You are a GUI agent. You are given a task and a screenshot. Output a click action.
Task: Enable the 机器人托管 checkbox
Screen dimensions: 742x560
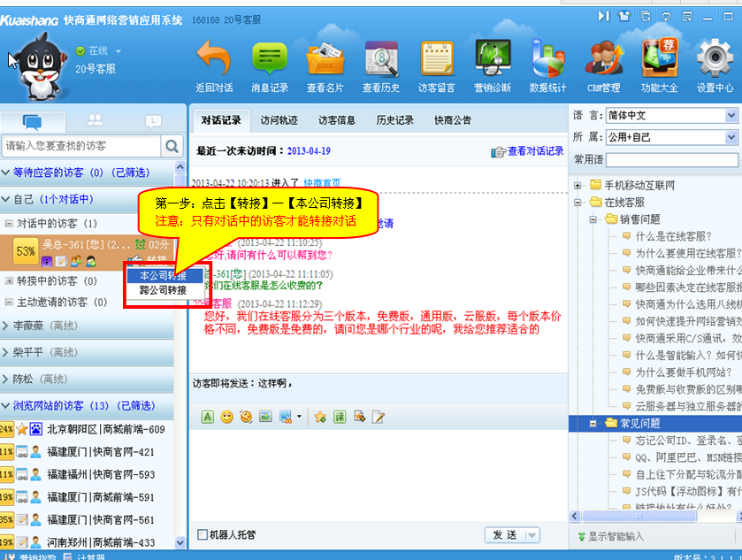click(203, 534)
